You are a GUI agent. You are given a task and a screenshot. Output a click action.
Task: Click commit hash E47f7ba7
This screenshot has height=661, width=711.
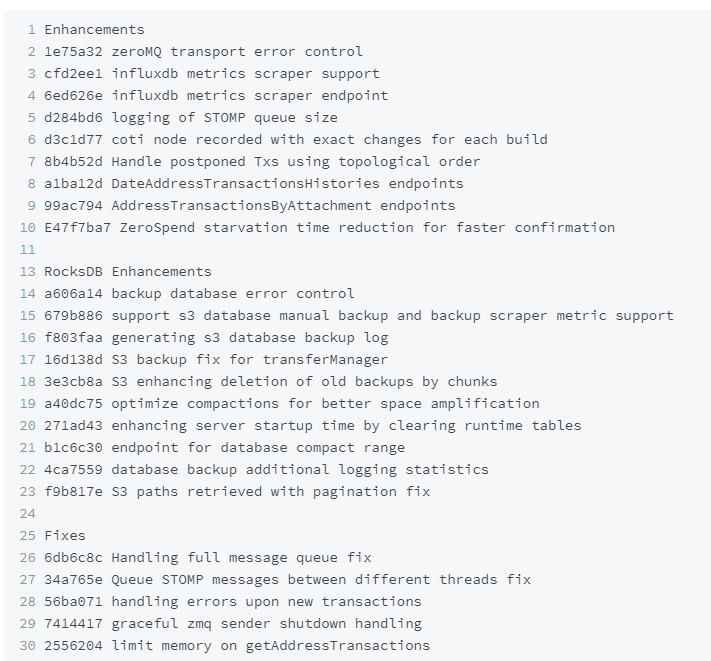tap(78, 228)
